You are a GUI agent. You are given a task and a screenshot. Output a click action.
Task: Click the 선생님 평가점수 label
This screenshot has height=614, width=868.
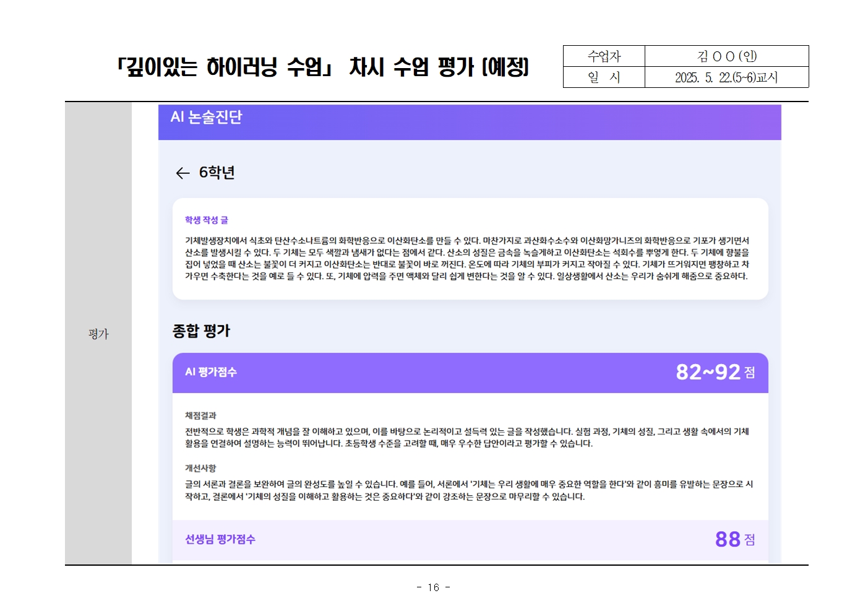click(x=220, y=540)
